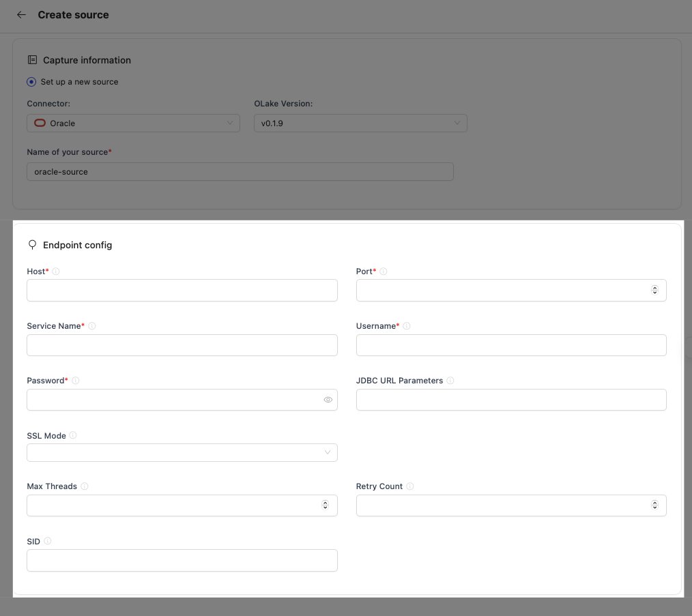692x616 pixels.
Task: Select 'Set up a new source' radio
Action: point(31,82)
